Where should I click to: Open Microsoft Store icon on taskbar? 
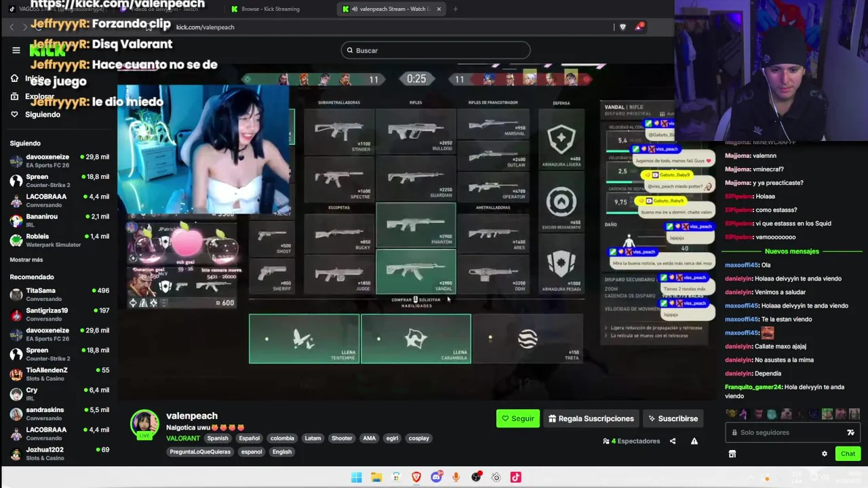[396, 477]
